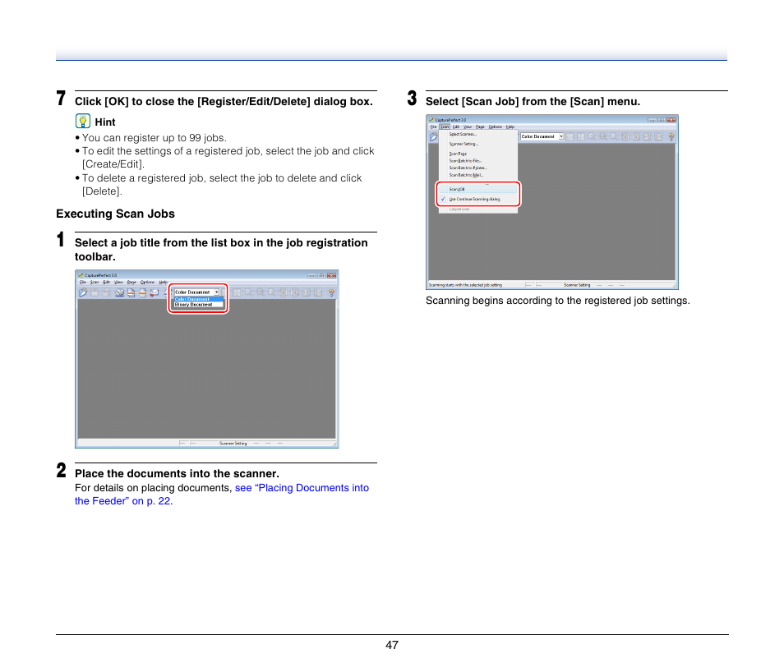Open the Edit menu in the step 1 window
This screenshot has height=672, width=784.
[x=107, y=282]
